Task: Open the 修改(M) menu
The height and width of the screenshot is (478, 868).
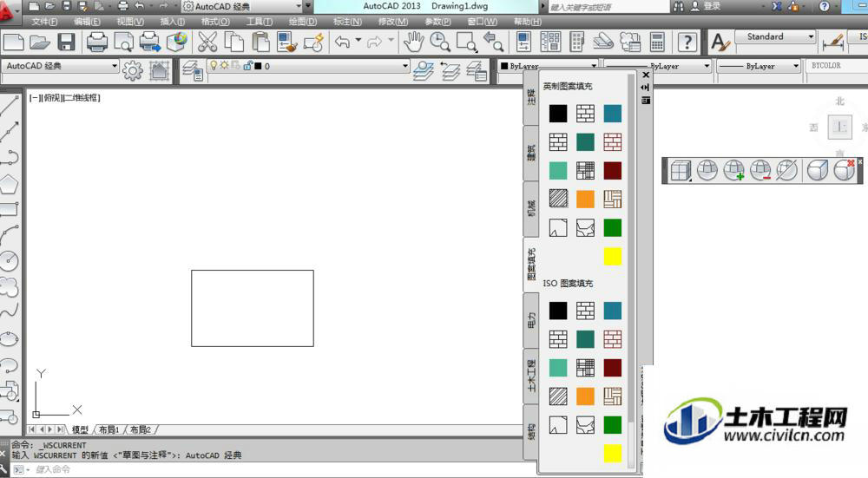Action: coord(393,22)
